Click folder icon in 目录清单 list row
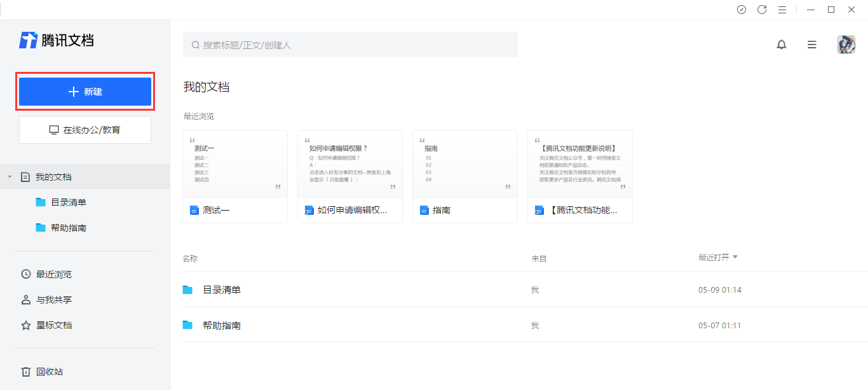Viewport: 868px width, 390px height. (x=187, y=289)
